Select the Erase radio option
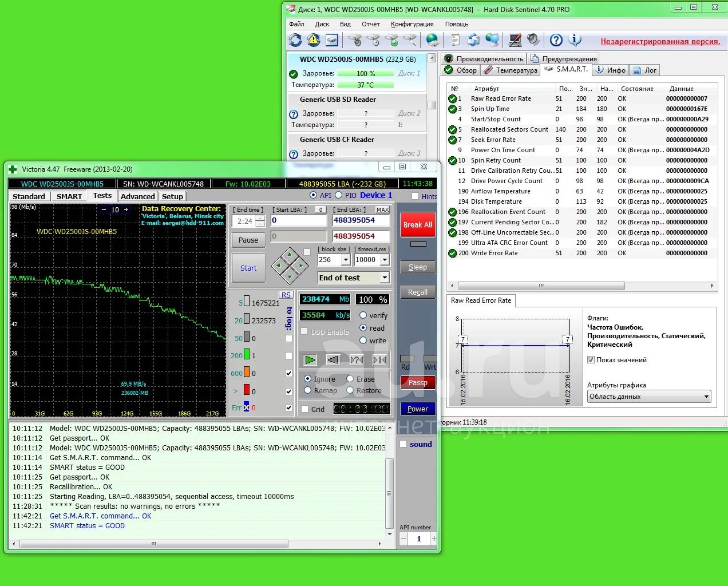Screen dimensions: 728x586 (350, 379)
